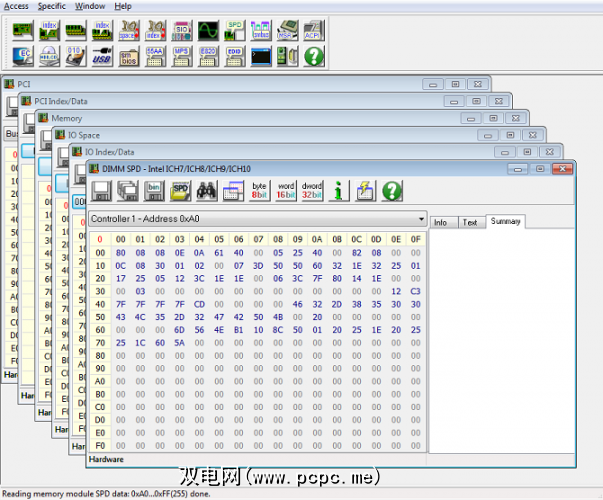The image size is (603, 500).
Task: Launch the SMBIOS viewer icon
Action: tap(128, 55)
